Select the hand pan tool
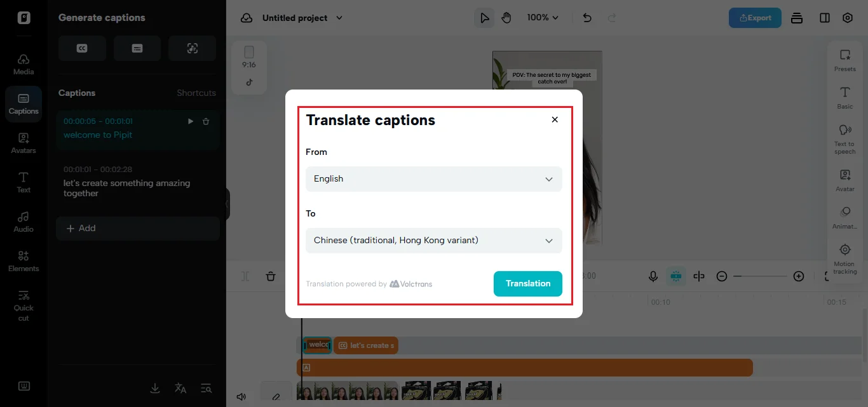The height and width of the screenshot is (407, 868). pyautogui.click(x=506, y=18)
